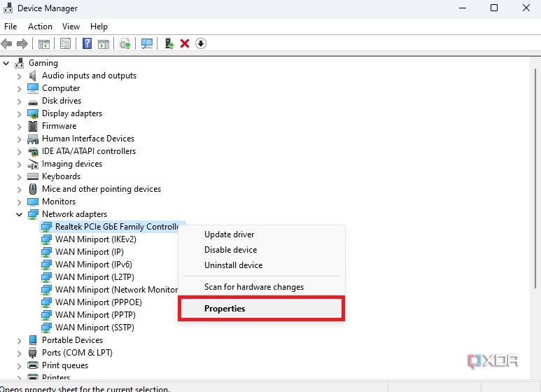Expand the Display adapters category
The height and width of the screenshot is (392, 541).
click(x=20, y=114)
